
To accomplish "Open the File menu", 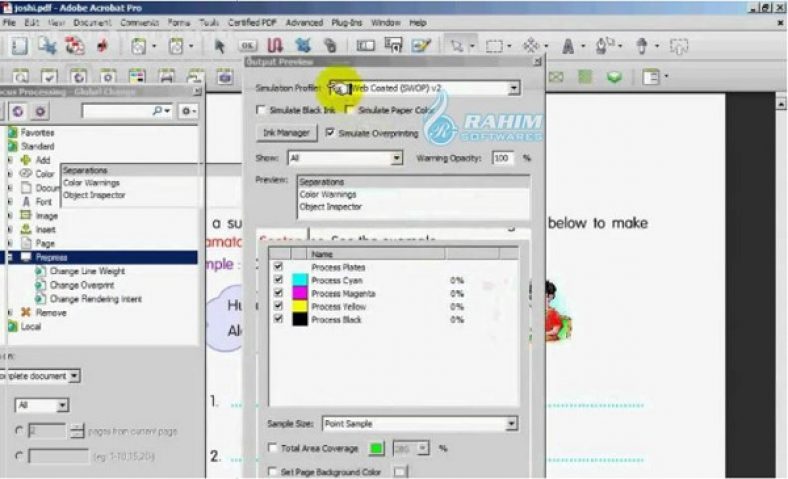I will click(9, 23).
